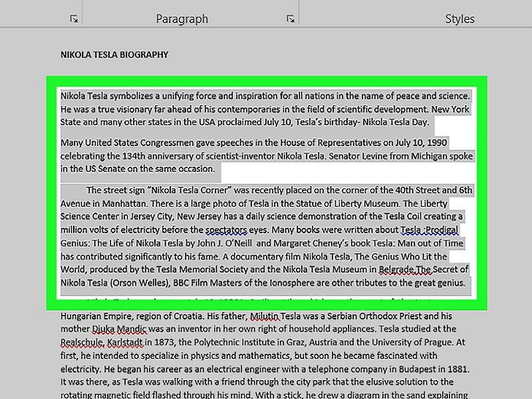Click the NIKOLA TESLA BIOGRAPHY heading
Viewport: 532px width, 399px height.
coord(114,55)
